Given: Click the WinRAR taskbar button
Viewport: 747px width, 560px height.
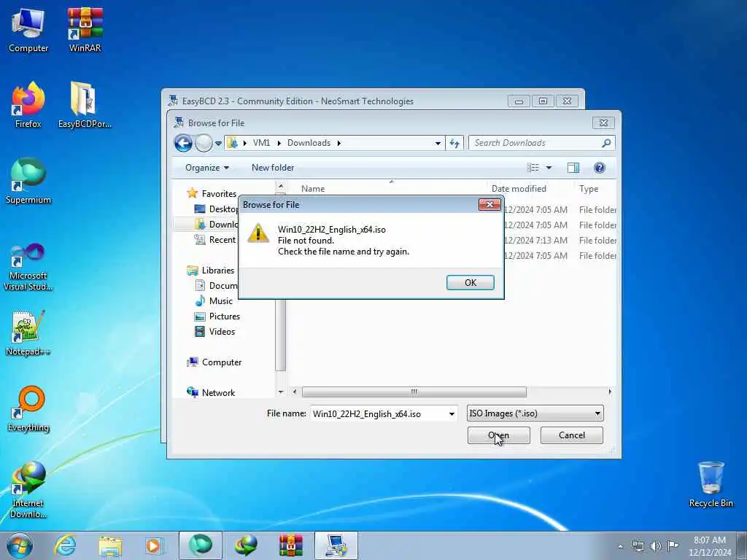Looking at the screenshot, I should coord(290,545).
